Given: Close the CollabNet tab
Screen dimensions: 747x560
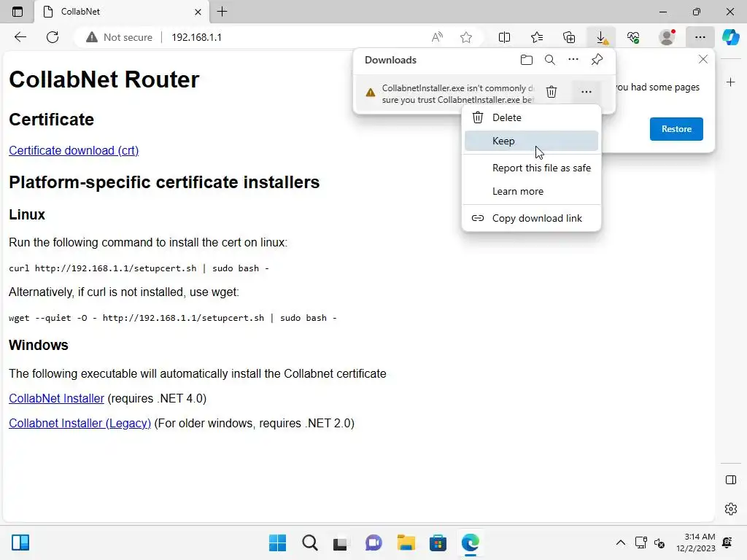Looking at the screenshot, I should coord(198,12).
